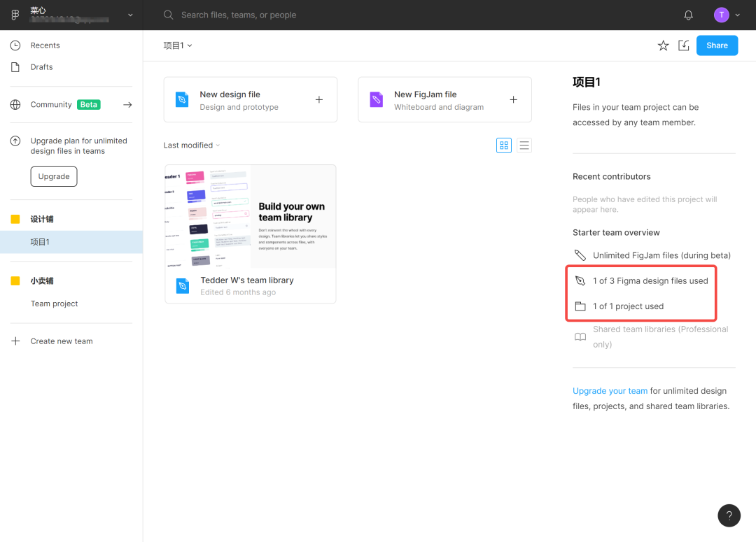Click the yellow 小卖铺 team color square
Image resolution: width=756 pixels, height=542 pixels.
[15, 281]
